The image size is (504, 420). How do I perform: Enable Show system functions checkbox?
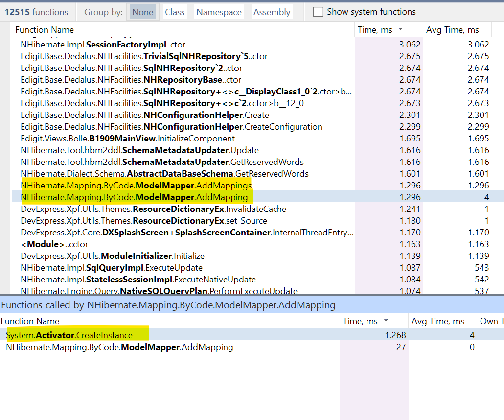[318, 12]
